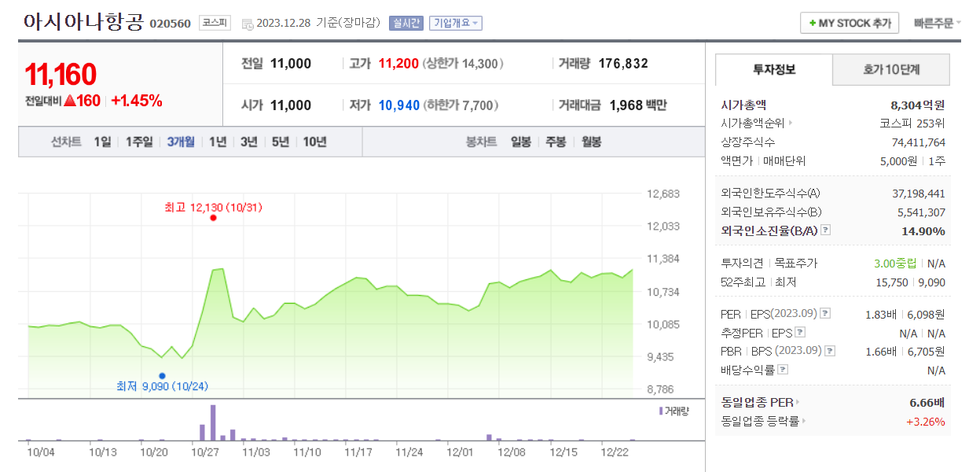Click the change rate +1.45%
980x472 pixels.
coord(137,101)
